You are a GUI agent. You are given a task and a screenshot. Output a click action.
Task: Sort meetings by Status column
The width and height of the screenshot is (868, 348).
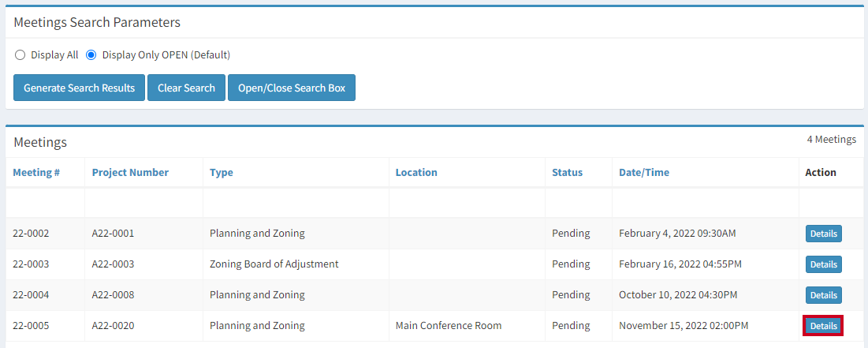click(x=568, y=172)
